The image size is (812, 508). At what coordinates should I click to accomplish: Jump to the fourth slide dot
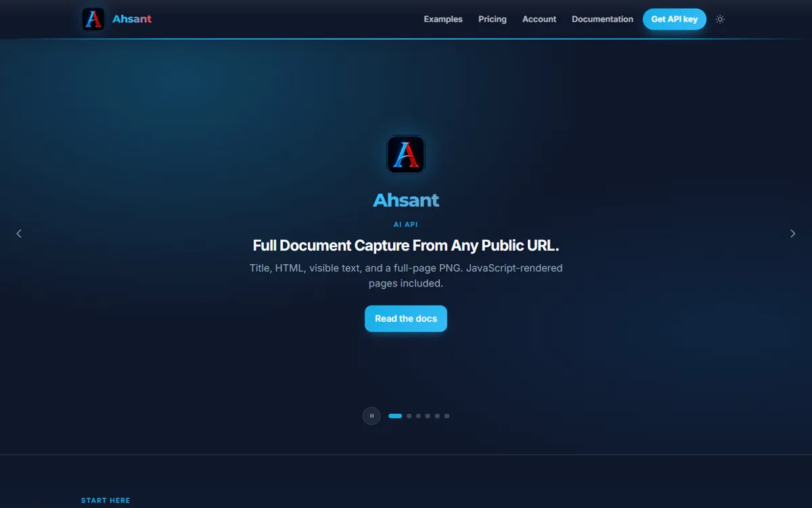pyautogui.click(x=428, y=416)
